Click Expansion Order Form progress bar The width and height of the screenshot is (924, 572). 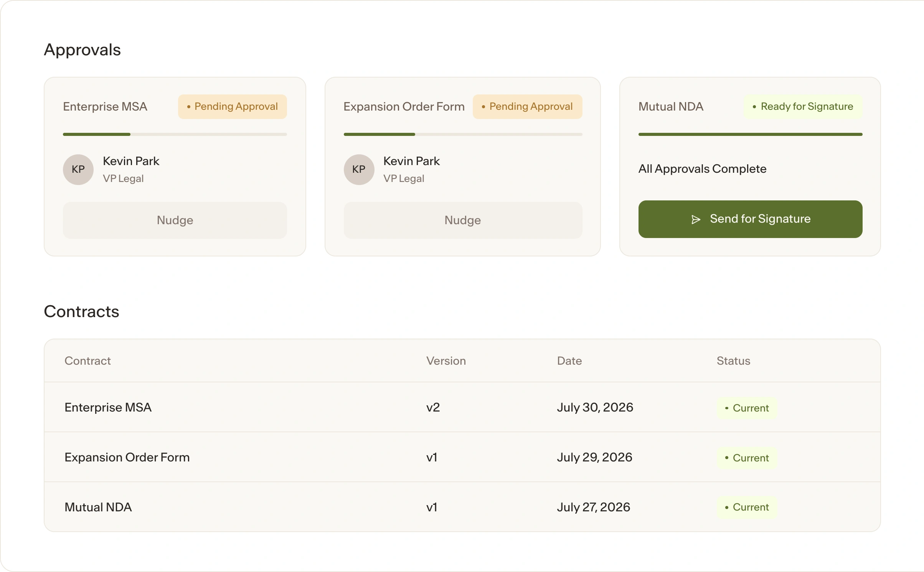(463, 134)
